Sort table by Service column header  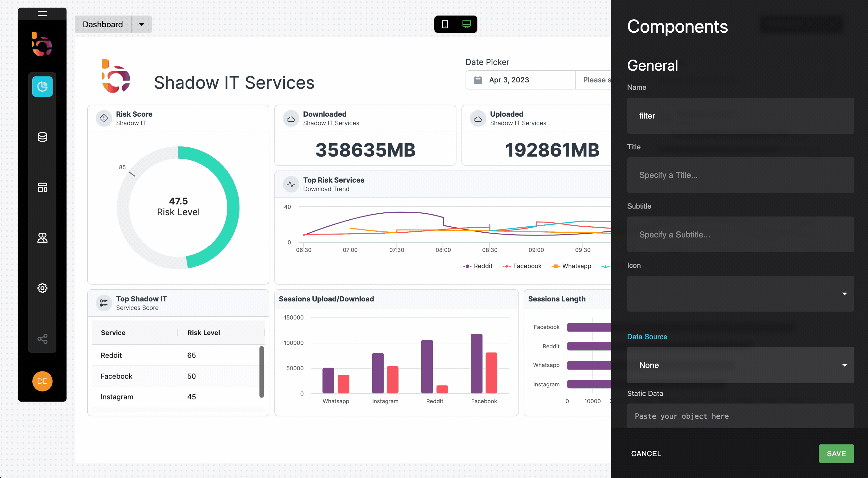click(x=113, y=333)
